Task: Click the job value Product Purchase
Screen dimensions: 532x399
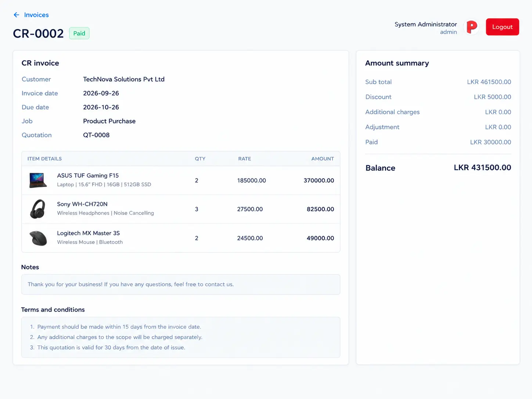Action: pos(109,121)
